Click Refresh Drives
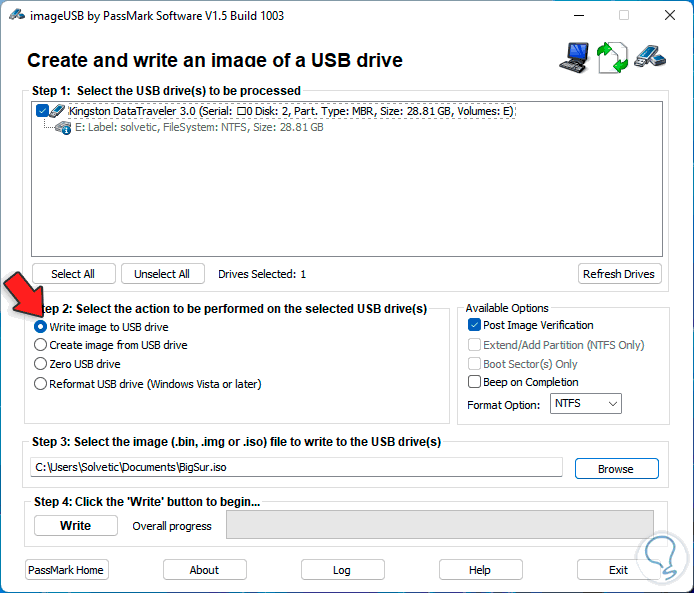Screen dimensions: 694x593 click(619, 274)
